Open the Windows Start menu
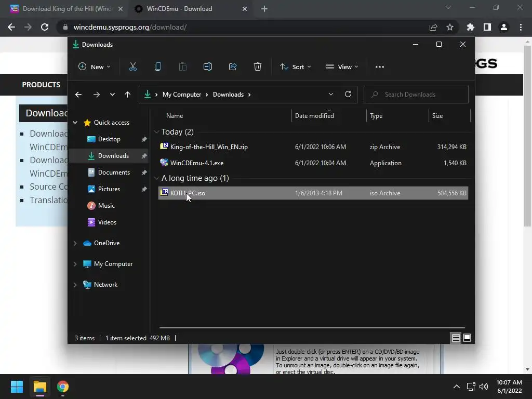This screenshot has height=399, width=532. tap(17, 387)
